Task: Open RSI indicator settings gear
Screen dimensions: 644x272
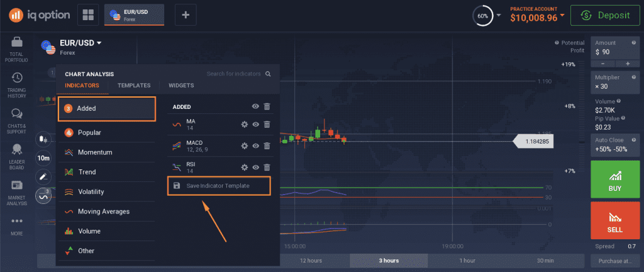Action: pos(245,167)
